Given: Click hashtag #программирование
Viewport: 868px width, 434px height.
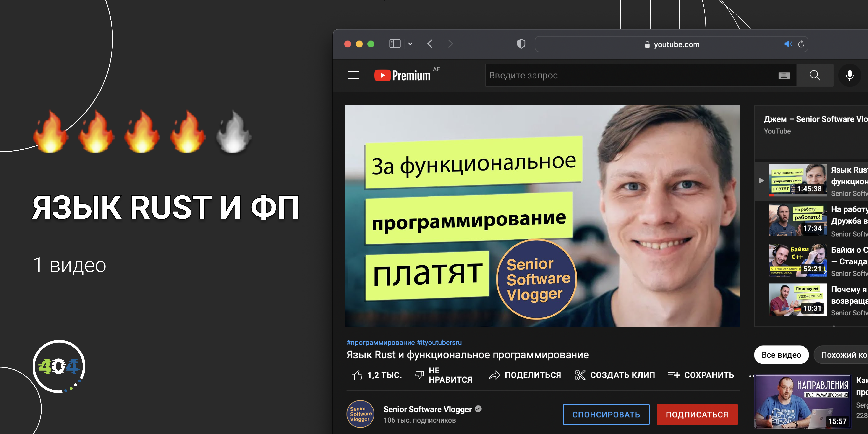Looking at the screenshot, I should point(380,342).
